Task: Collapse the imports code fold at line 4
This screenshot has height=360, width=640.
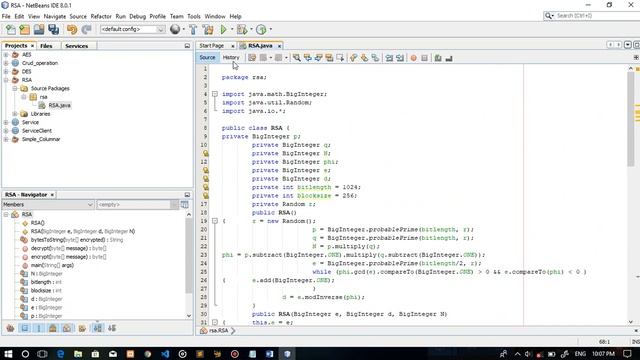Action: tap(215, 94)
